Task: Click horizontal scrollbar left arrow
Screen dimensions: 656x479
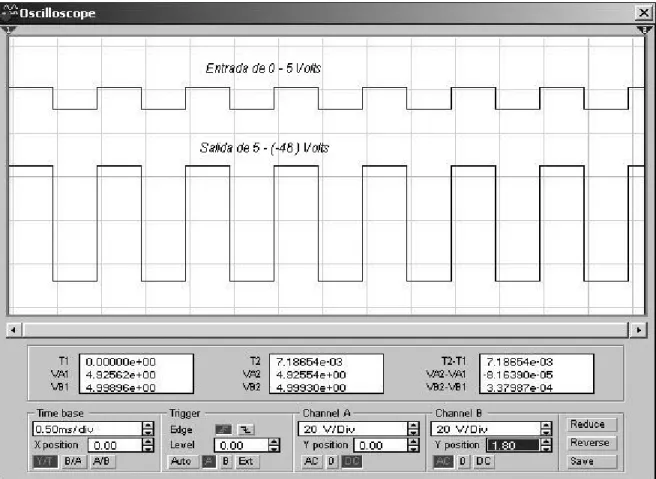Action: point(13,330)
